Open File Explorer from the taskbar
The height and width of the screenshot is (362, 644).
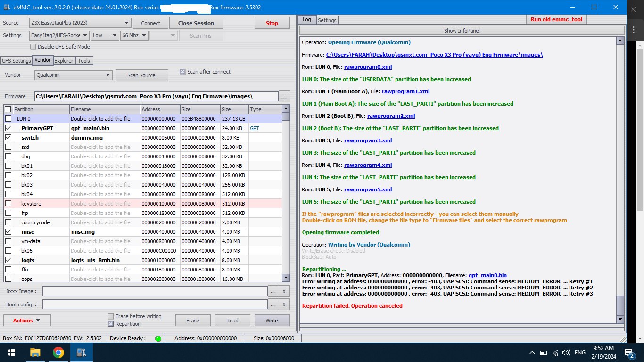[35, 353]
